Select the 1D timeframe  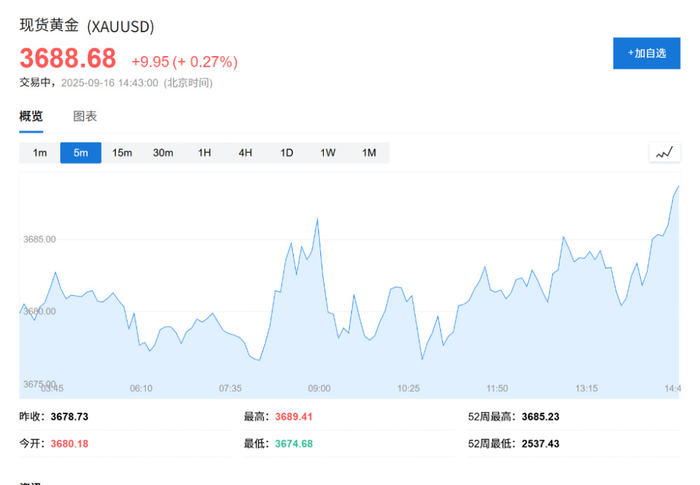286,153
